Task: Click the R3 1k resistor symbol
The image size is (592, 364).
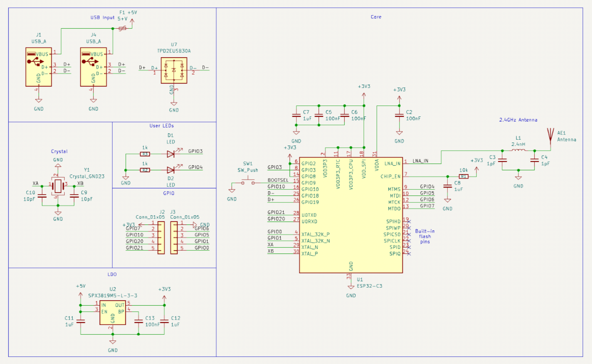Action: (145, 154)
